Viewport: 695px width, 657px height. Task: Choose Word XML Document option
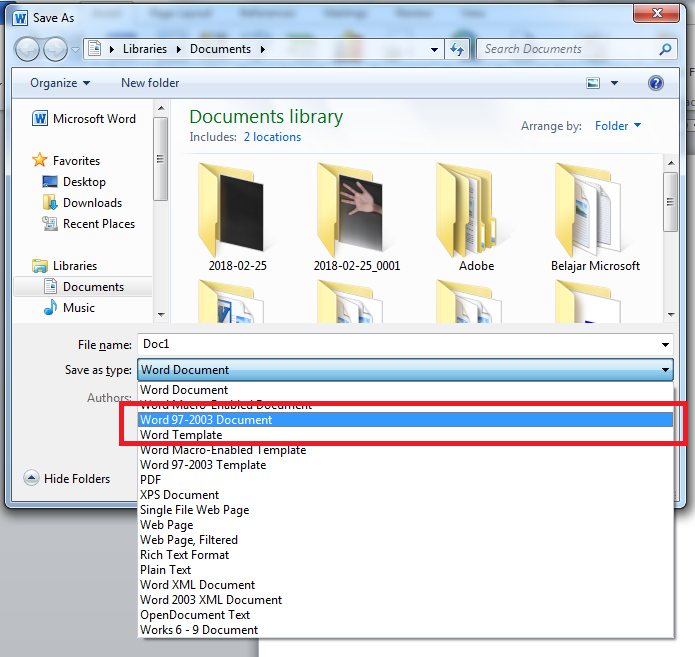tap(405, 585)
